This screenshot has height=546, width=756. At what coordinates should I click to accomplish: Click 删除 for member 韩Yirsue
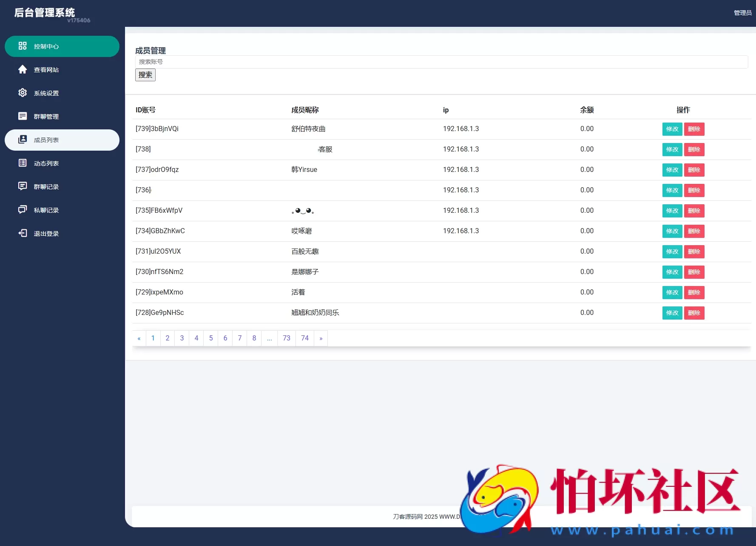coord(694,170)
